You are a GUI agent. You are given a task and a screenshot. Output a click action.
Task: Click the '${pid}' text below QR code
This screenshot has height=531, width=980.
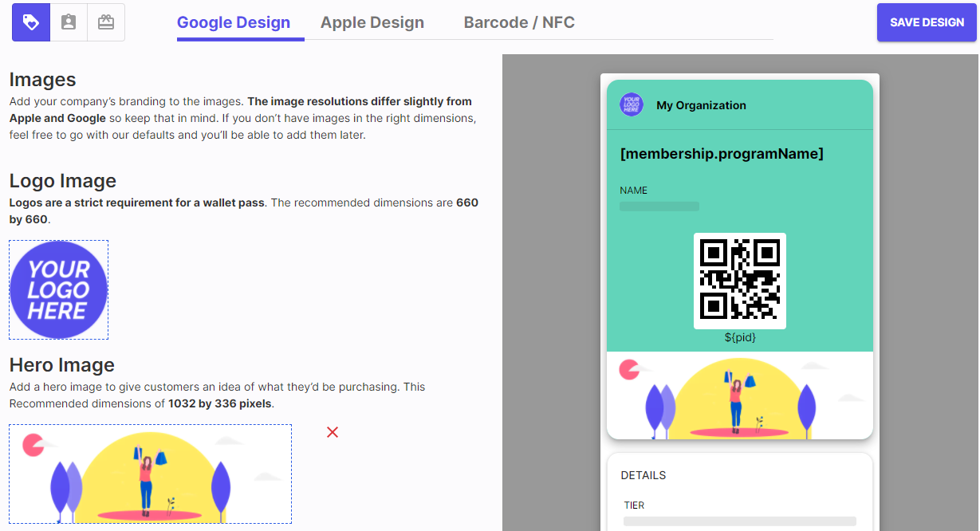tap(740, 337)
